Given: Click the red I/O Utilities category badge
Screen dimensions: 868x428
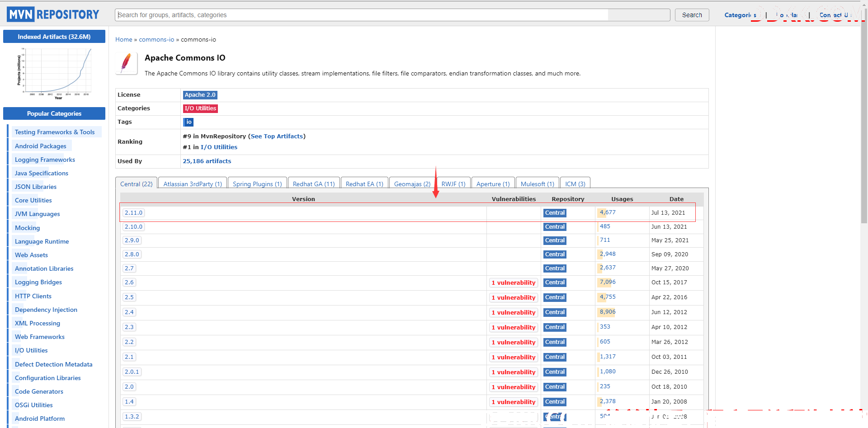Looking at the screenshot, I should (x=200, y=108).
